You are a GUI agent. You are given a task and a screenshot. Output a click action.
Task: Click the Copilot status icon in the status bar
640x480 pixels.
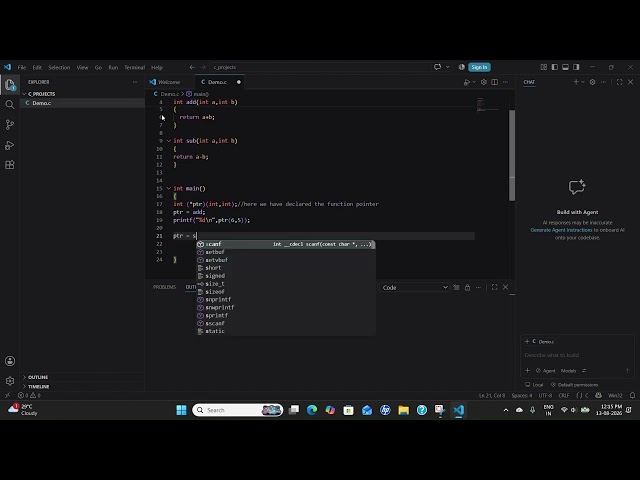click(x=598, y=395)
